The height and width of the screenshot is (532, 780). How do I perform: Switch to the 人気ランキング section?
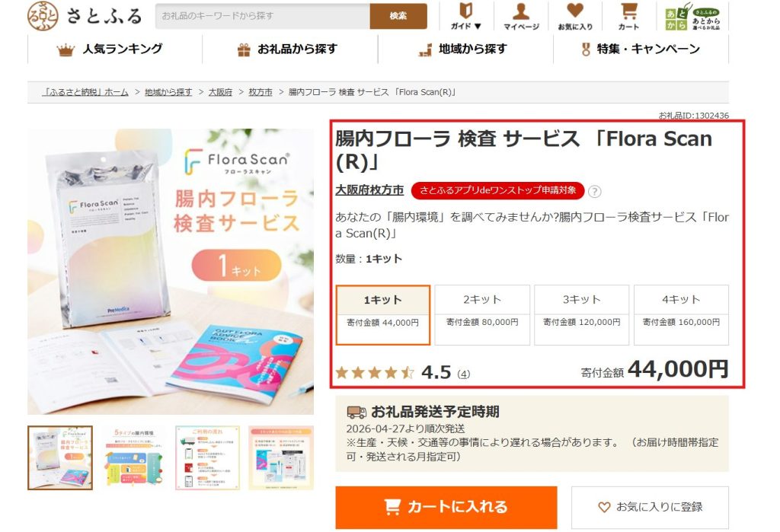pyautogui.click(x=111, y=48)
